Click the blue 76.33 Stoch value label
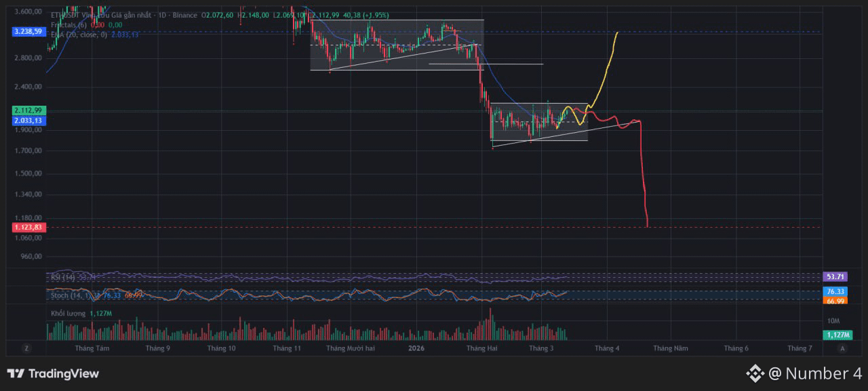 pyautogui.click(x=834, y=291)
